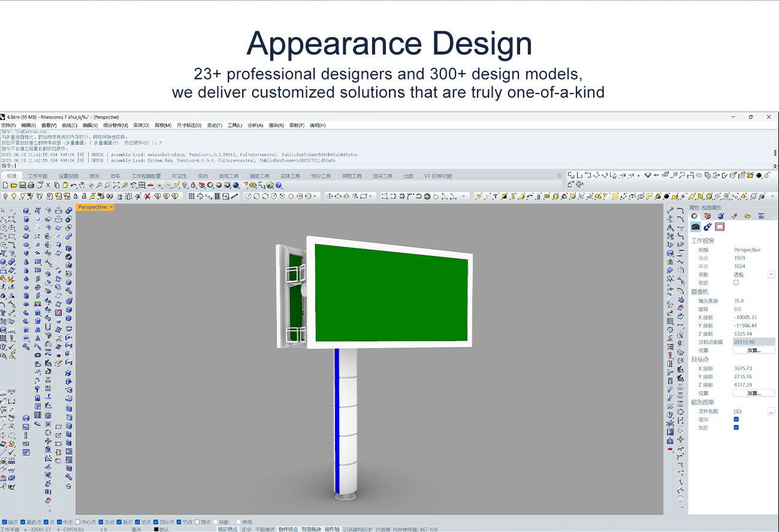Toggle the 灰阶 (grayscale) checkbox
Screen dimensions: 779x532
(736, 427)
